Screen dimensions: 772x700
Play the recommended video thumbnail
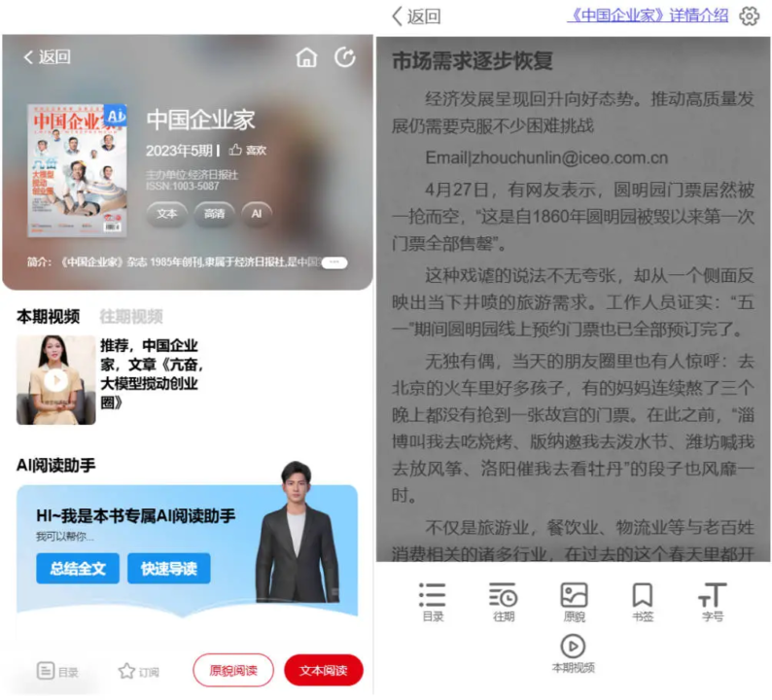(55, 380)
